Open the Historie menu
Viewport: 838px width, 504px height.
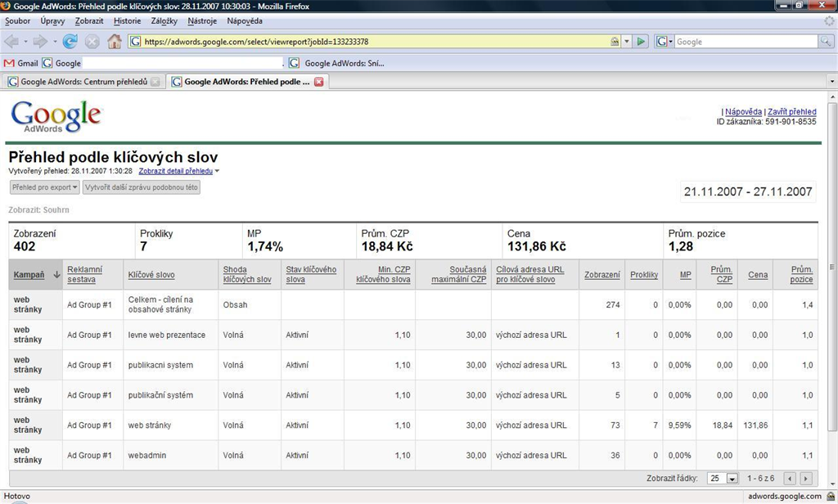127,20
